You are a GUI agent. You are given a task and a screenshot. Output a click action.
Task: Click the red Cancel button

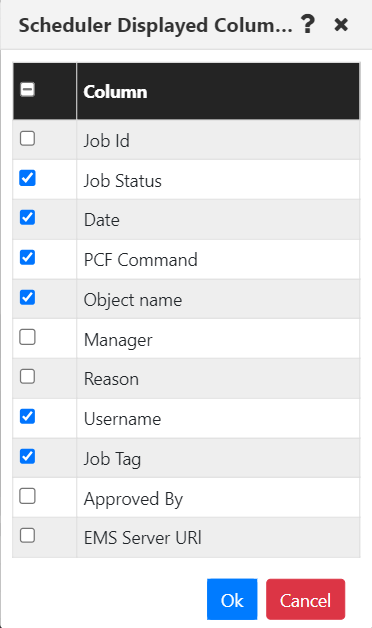(x=305, y=599)
